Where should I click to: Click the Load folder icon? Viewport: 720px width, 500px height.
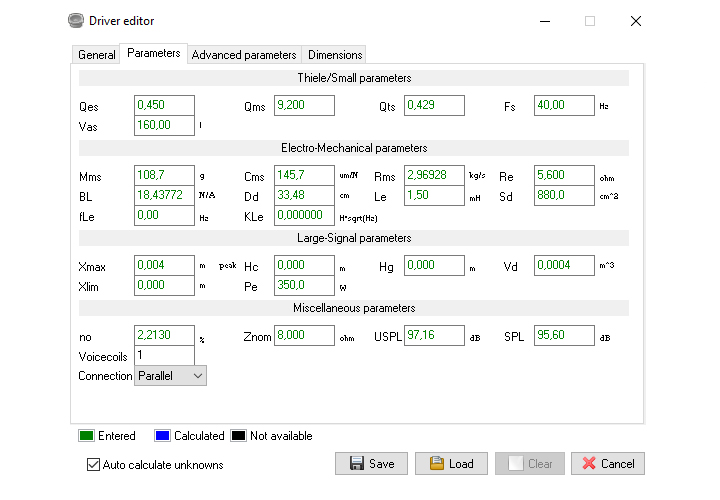436,464
